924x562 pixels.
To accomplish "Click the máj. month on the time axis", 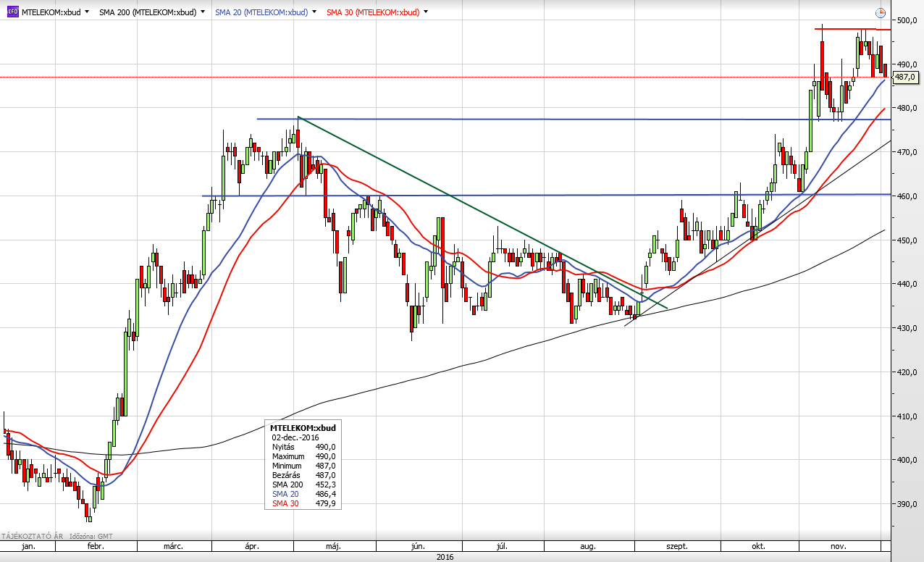I will [x=333, y=546].
